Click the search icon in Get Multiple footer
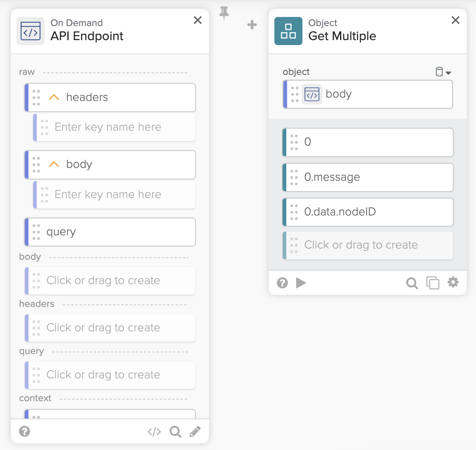The width and height of the screenshot is (476, 450). pos(412,283)
